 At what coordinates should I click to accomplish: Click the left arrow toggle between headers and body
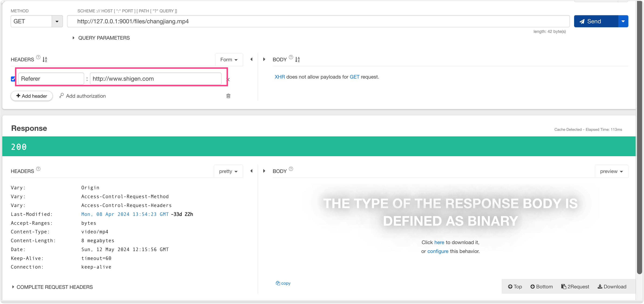coord(251,59)
